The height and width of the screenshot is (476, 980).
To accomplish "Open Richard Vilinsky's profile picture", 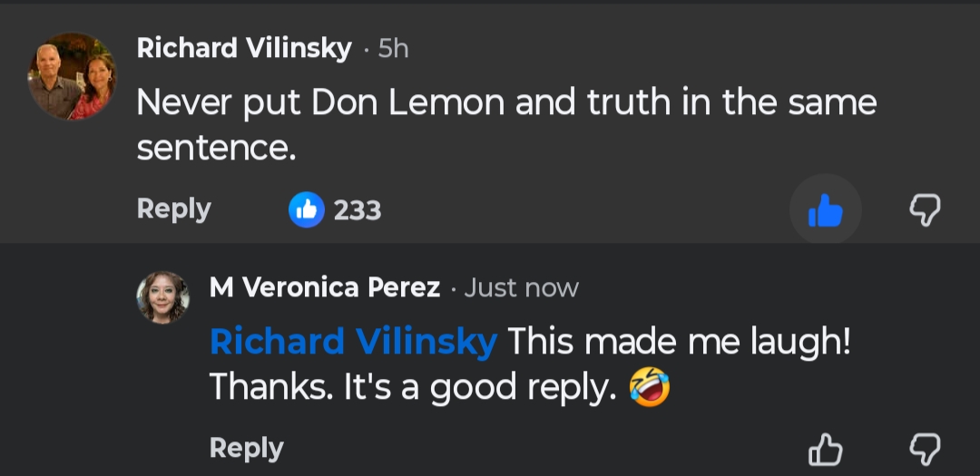I will point(72,76).
